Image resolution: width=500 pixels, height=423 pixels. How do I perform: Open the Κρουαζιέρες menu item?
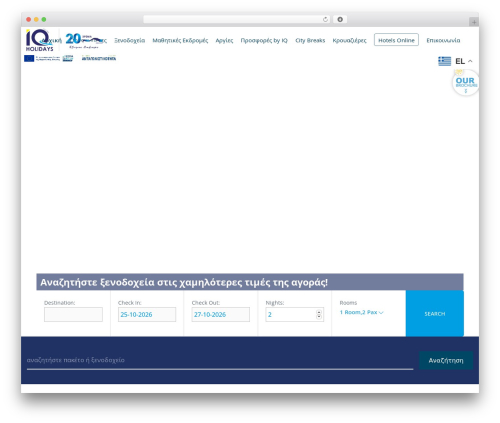pyautogui.click(x=349, y=40)
